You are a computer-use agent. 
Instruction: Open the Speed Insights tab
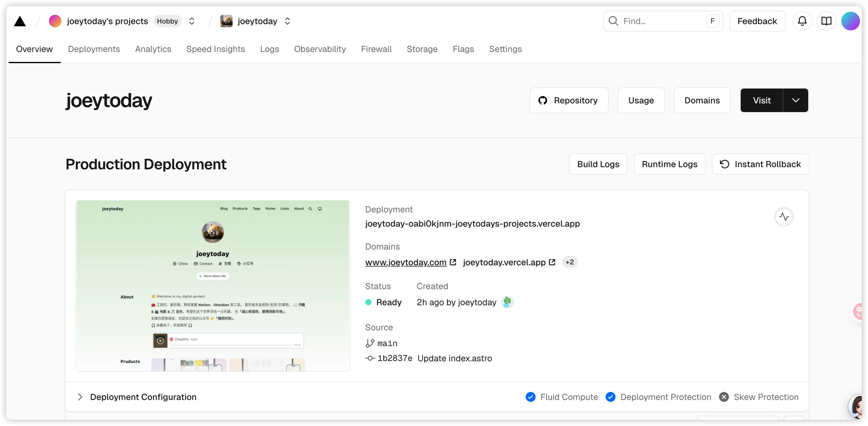[215, 49]
